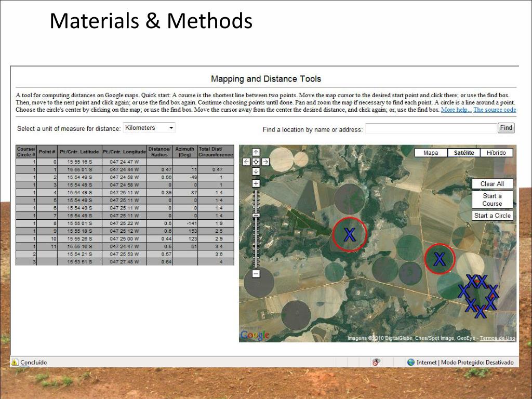Switch map view to Satélite
The width and height of the screenshot is (532, 399).
point(464,153)
